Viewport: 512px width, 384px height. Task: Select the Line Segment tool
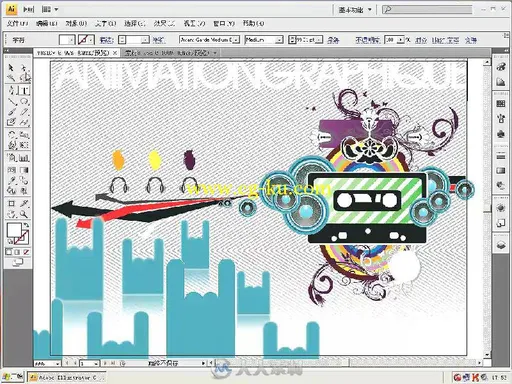(11, 101)
